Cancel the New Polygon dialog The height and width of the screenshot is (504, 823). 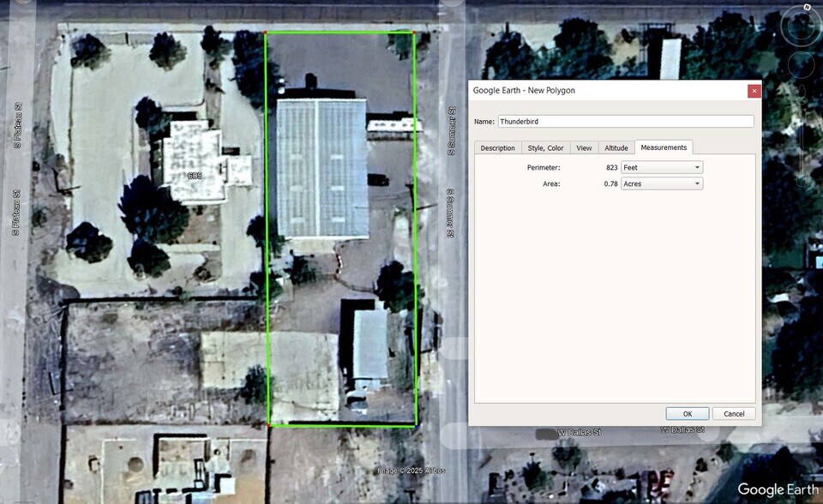734,413
